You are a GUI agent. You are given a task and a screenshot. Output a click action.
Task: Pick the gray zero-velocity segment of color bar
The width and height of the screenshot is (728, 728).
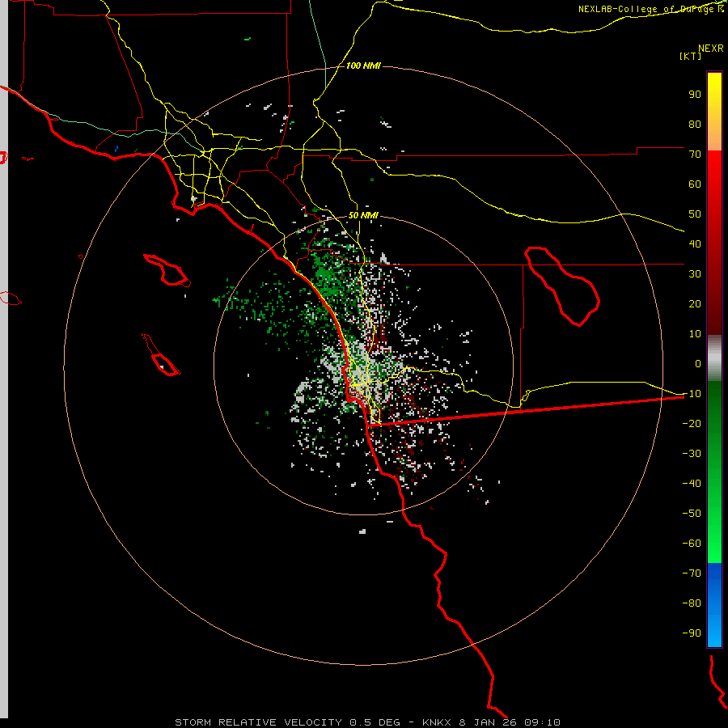(714, 358)
